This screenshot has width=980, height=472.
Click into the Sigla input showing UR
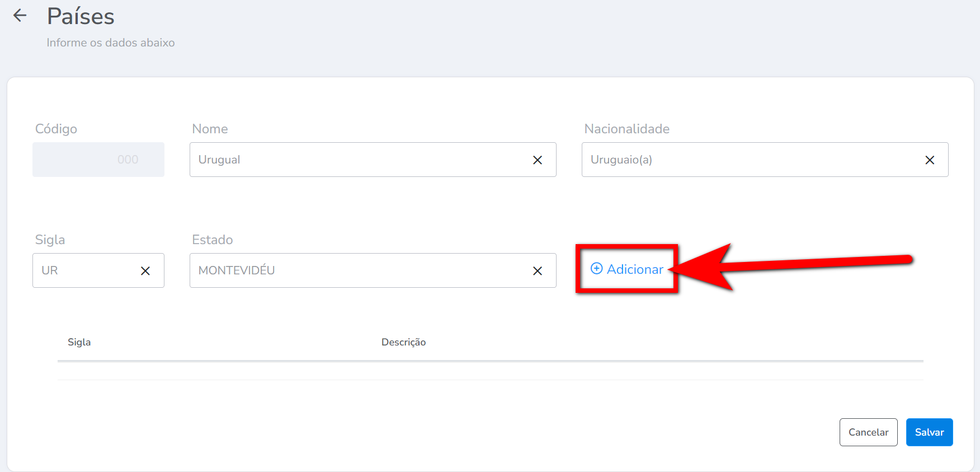tap(84, 271)
